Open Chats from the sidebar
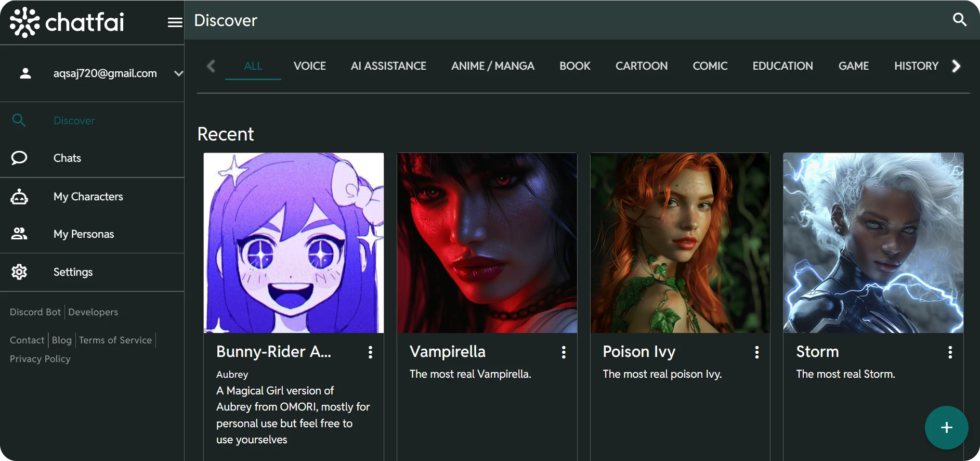 point(67,158)
